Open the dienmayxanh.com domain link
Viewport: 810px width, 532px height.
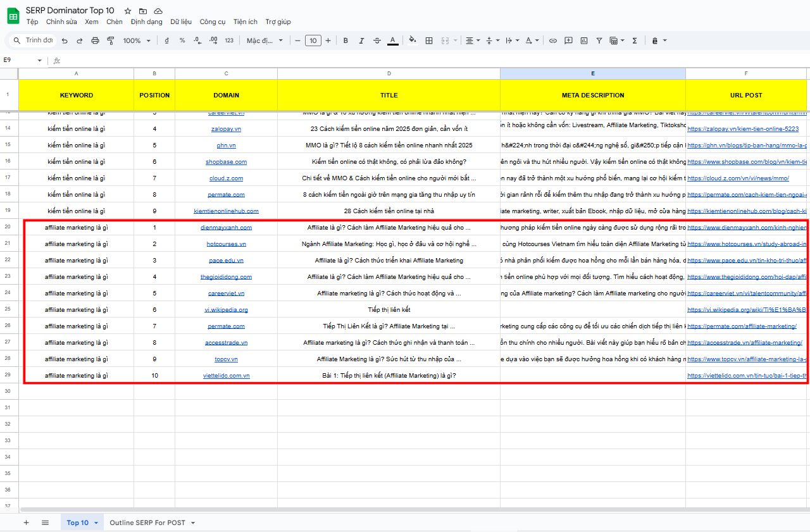226,228
